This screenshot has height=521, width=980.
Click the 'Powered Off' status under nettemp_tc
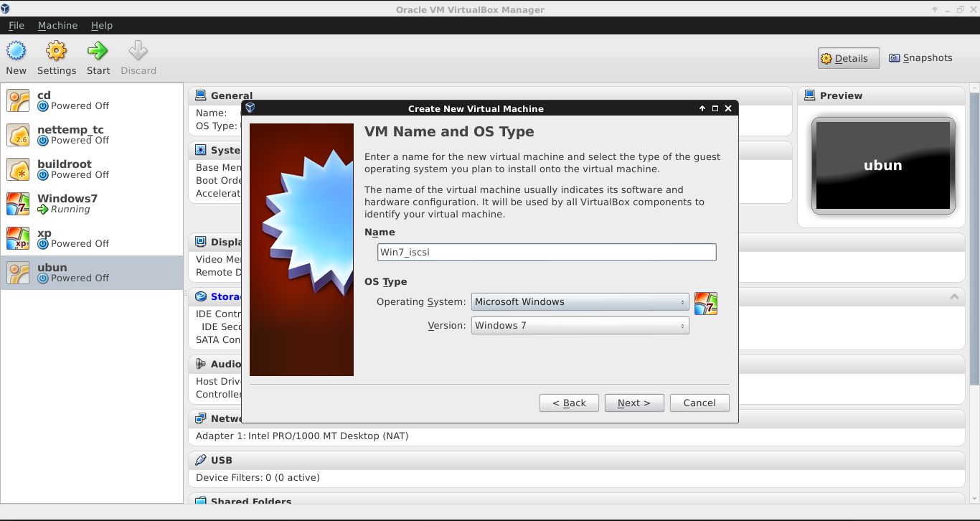pos(80,140)
